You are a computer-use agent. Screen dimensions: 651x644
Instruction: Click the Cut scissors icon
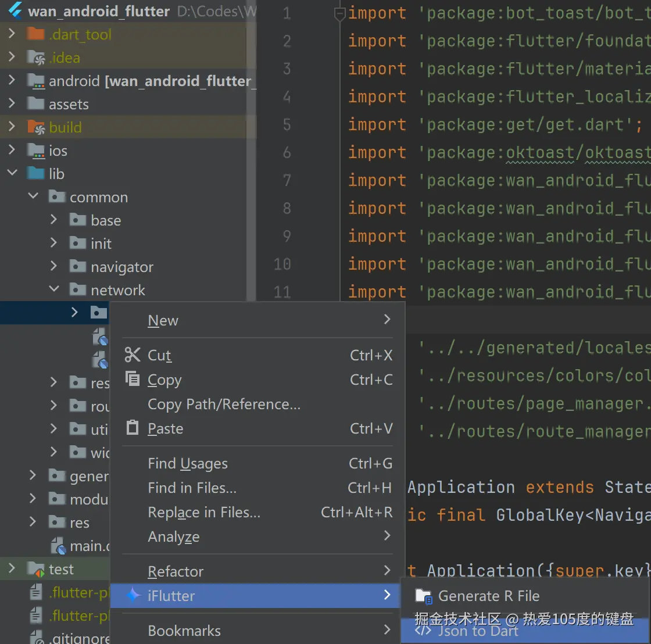pos(133,355)
